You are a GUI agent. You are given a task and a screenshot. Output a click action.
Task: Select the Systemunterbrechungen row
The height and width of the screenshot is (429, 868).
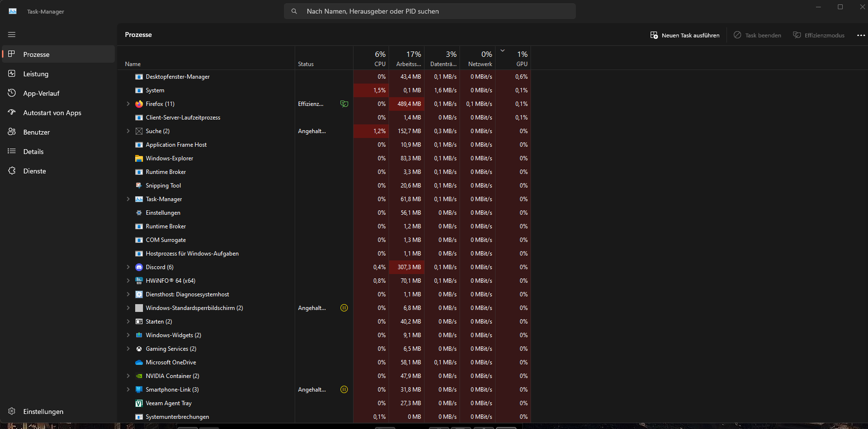pos(324,417)
